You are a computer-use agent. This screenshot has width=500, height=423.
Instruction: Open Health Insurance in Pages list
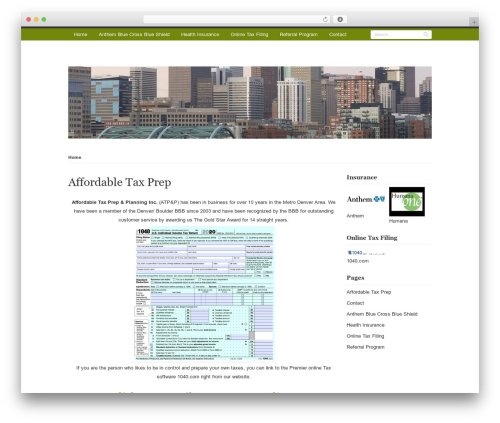[366, 325]
